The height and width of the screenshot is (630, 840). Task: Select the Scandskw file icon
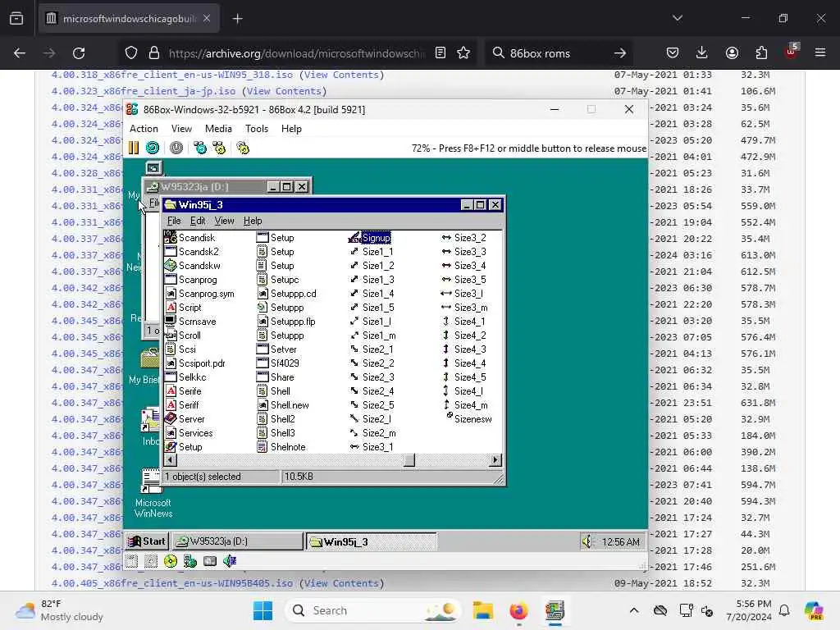pyautogui.click(x=192, y=265)
